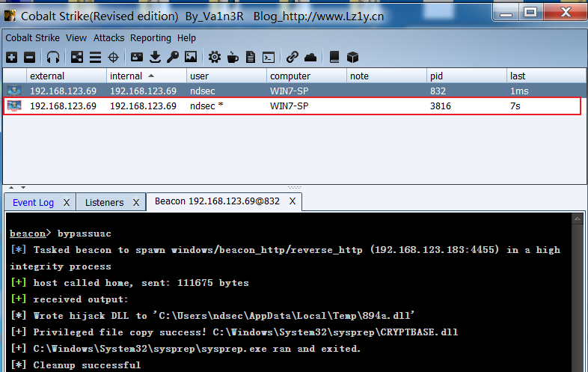This screenshot has height=372, width=588.
Task: Expand split pane with down arrow
Action: click(x=23, y=187)
